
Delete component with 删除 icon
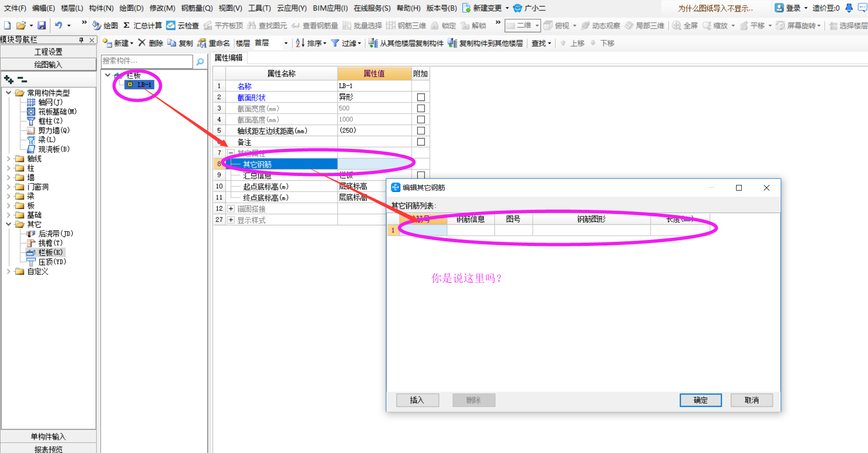(151, 43)
